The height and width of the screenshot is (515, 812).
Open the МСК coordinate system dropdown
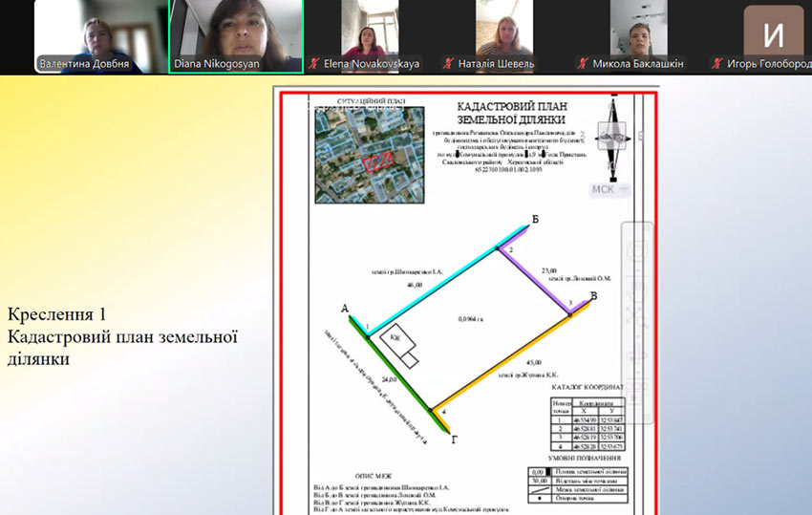tap(610, 189)
